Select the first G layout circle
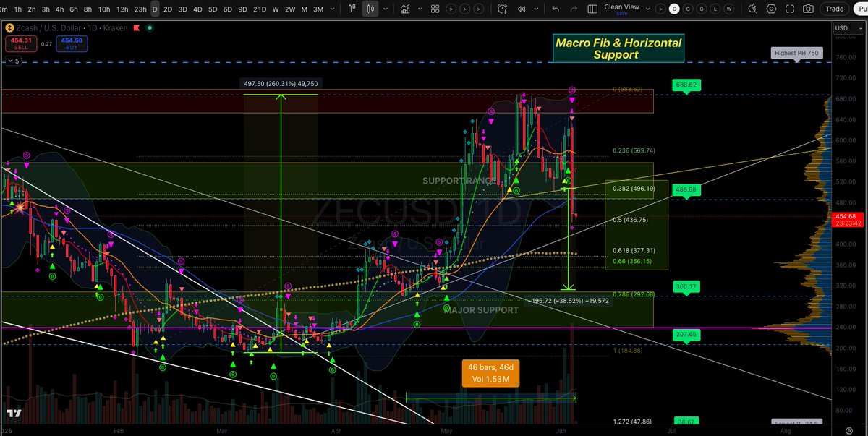 click(688, 9)
